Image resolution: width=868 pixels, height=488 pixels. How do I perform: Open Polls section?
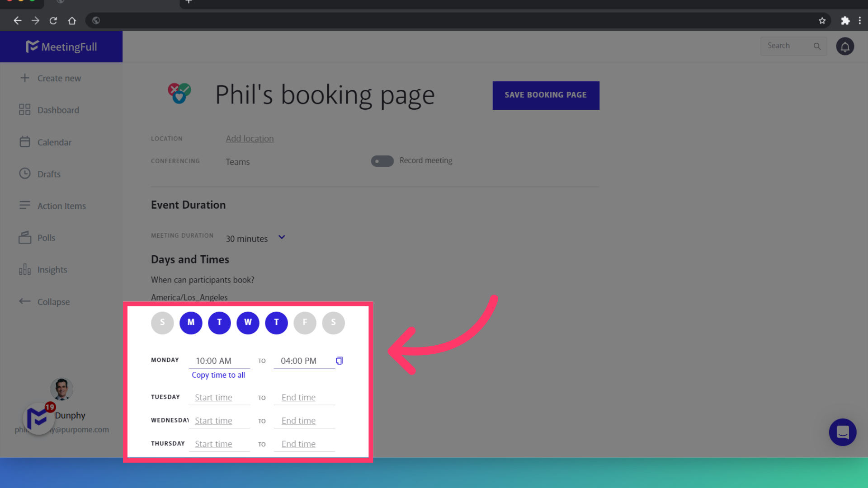point(47,237)
